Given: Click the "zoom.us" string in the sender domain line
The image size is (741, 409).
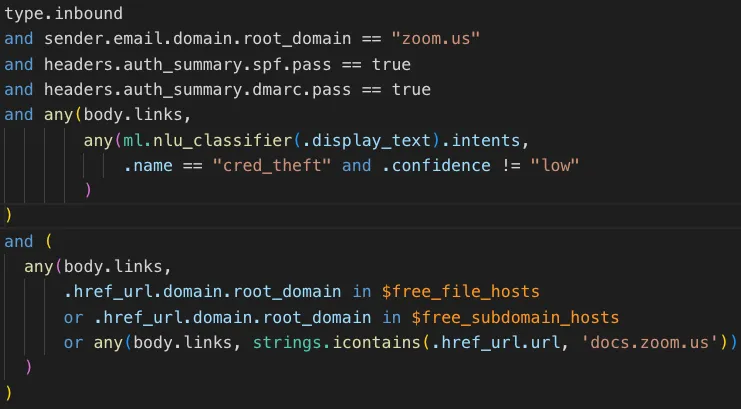Looking at the screenshot, I should pyautogui.click(x=436, y=39).
